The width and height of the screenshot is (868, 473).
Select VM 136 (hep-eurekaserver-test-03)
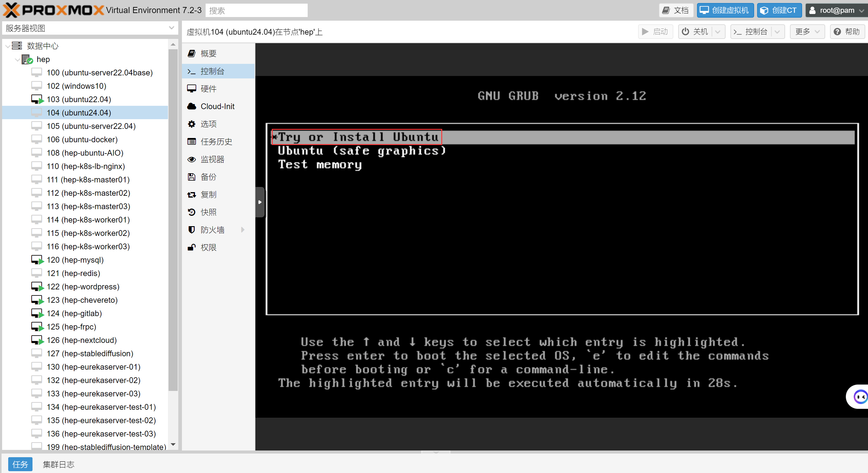click(x=85, y=433)
